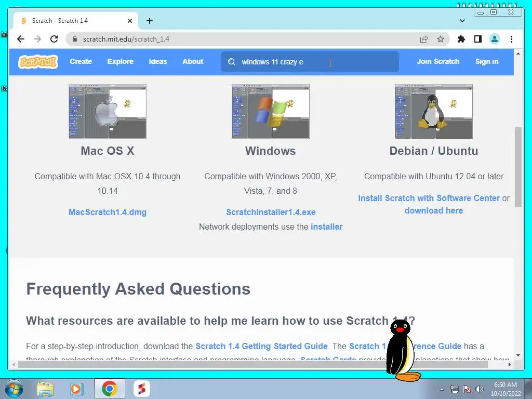Go forward with the browser forward arrow
532x399 pixels.
point(37,39)
